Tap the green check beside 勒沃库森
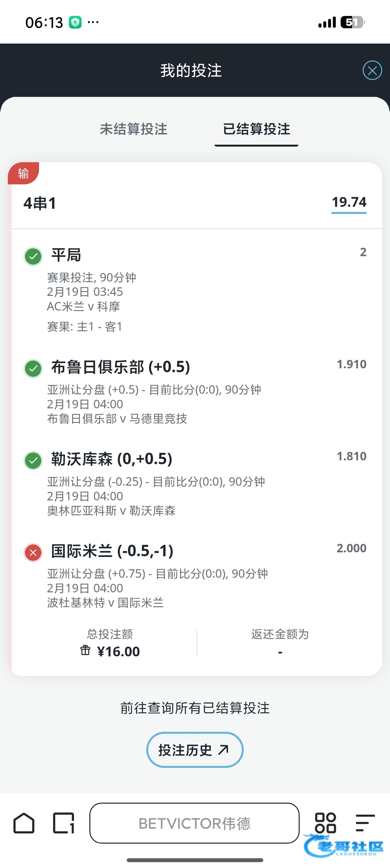 click(x=33, y=461)
